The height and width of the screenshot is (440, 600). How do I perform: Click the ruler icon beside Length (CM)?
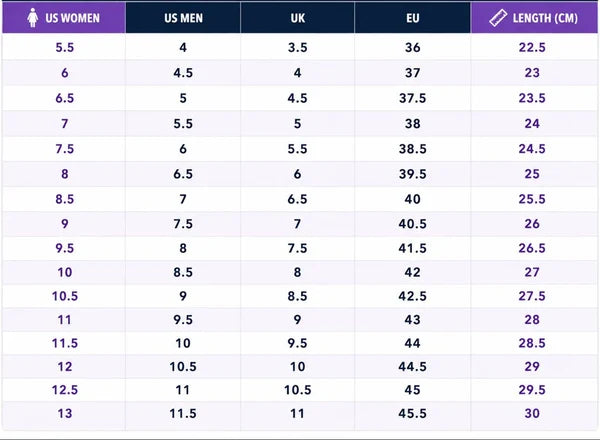coord(498,18)
